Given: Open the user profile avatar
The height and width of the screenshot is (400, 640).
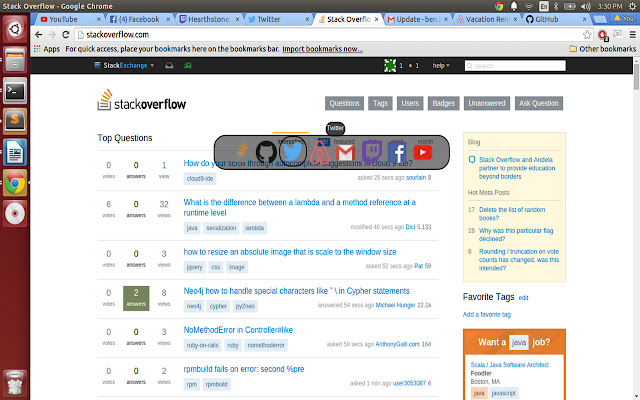Looking at the screenshot, I should (390, 65).
